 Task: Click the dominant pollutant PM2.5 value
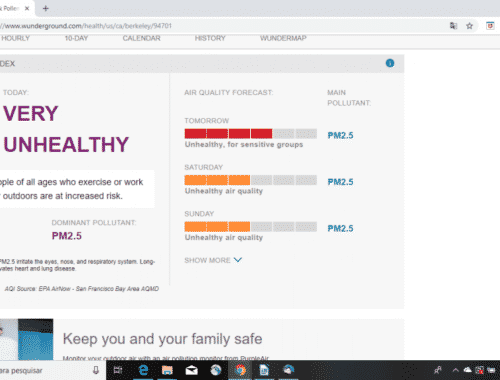[67, 236]
